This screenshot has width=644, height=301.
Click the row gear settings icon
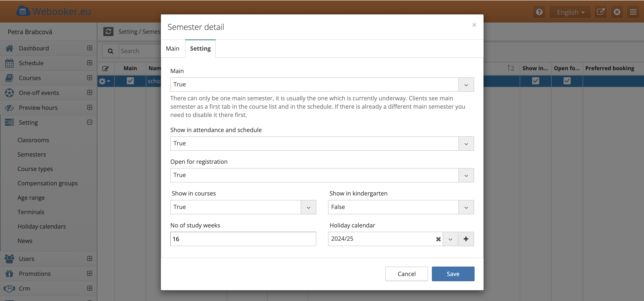pos(104,81)
